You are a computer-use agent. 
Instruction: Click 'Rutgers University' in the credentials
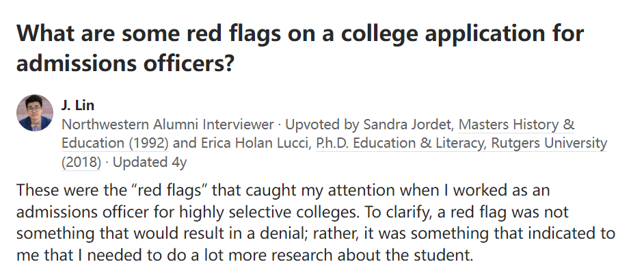tap(549, 144)
